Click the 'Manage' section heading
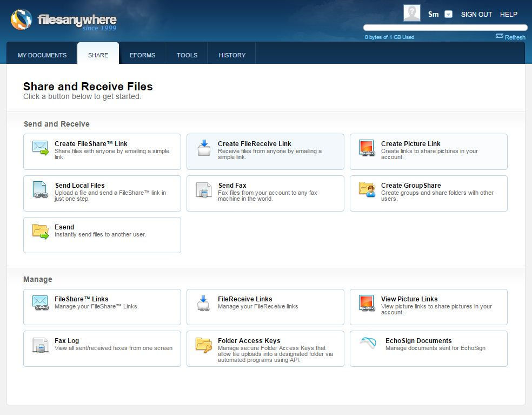This screenshot has width=532, height=415. coord(38,279)
